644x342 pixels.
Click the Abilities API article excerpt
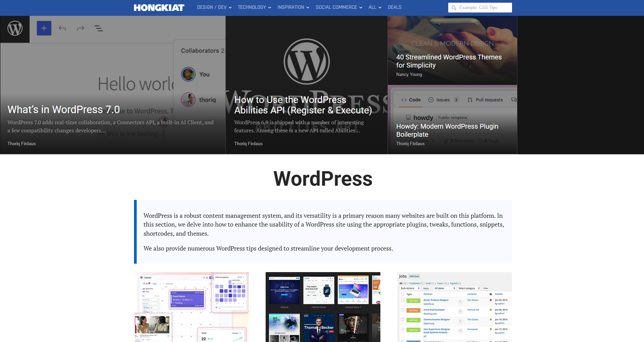click(299, 126)
